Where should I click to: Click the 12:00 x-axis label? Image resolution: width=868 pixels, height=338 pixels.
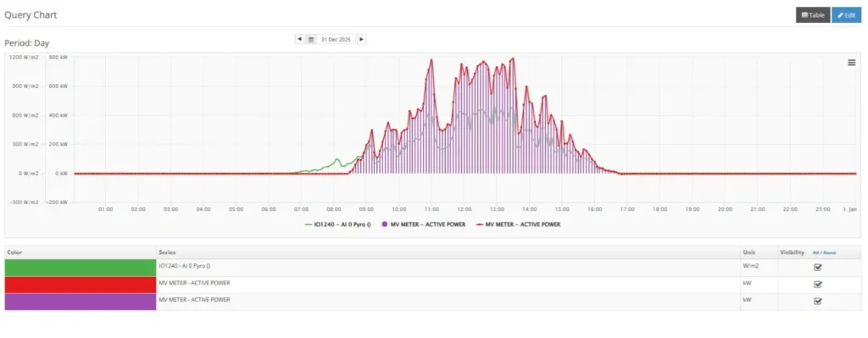click(465, 209)
